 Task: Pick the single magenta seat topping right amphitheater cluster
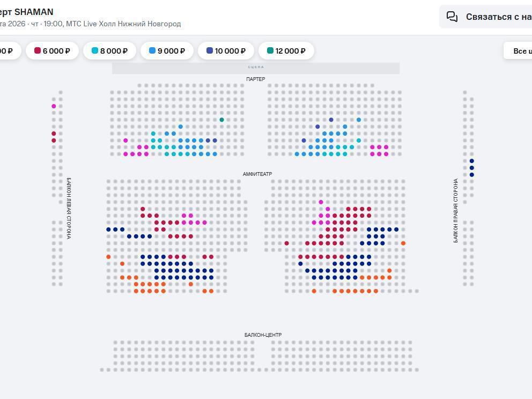click(x=321, y=202)
